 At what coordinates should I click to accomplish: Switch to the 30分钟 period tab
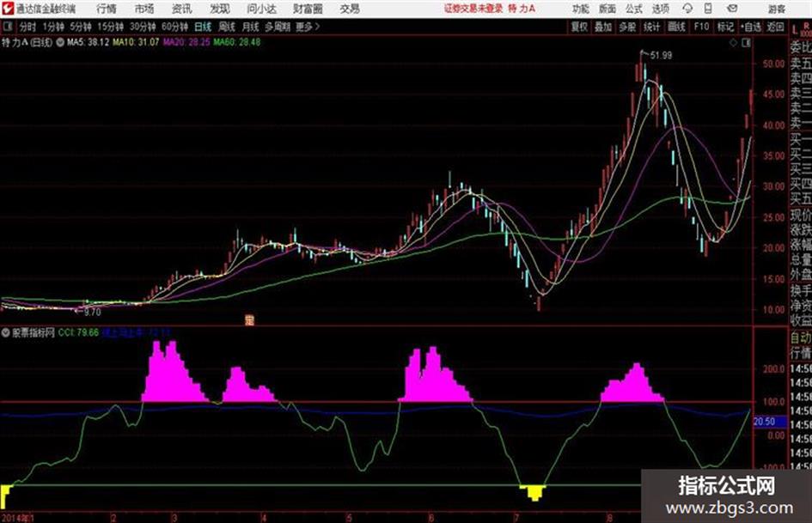click(x=143, y=27)
